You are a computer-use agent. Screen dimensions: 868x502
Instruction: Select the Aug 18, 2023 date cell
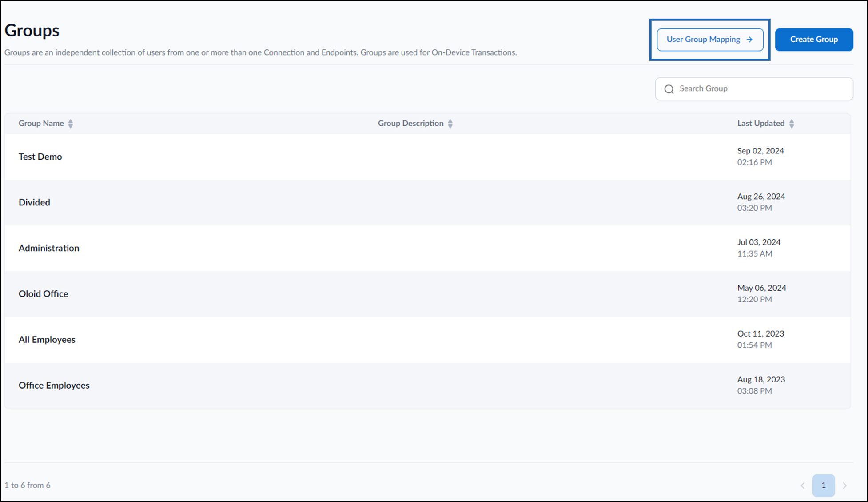pyautogui.click(x=761, y=386)
